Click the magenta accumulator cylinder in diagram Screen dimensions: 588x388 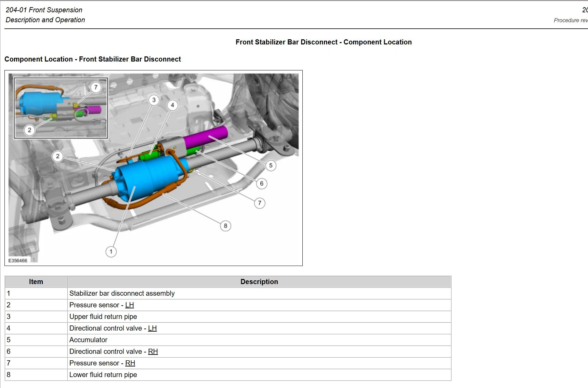[x=205, y=137]
